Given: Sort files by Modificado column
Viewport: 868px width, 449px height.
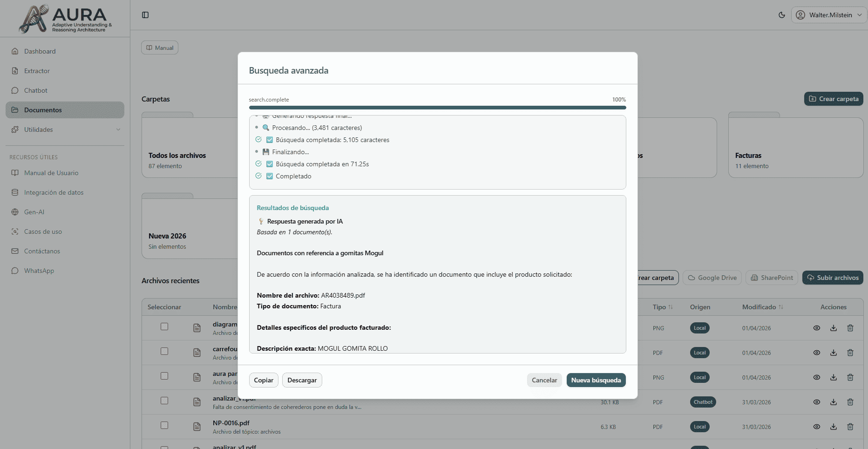Looking at the screenshot, I should pyautogui.click(x=762, y=307).
